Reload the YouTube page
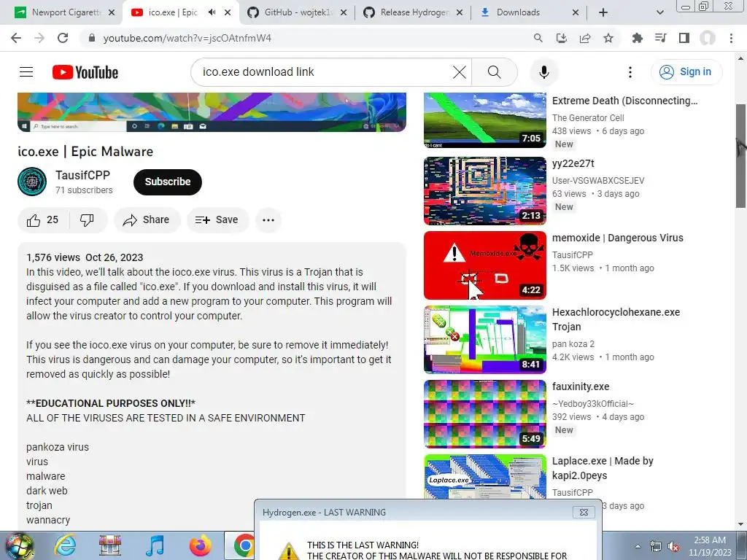 (63, 38)
